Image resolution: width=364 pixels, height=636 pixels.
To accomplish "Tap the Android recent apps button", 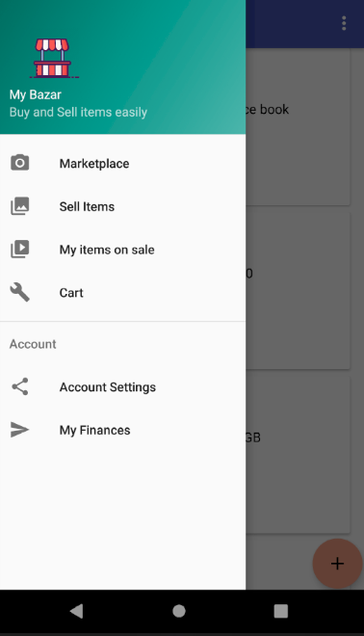I will (x=280, y=611).
